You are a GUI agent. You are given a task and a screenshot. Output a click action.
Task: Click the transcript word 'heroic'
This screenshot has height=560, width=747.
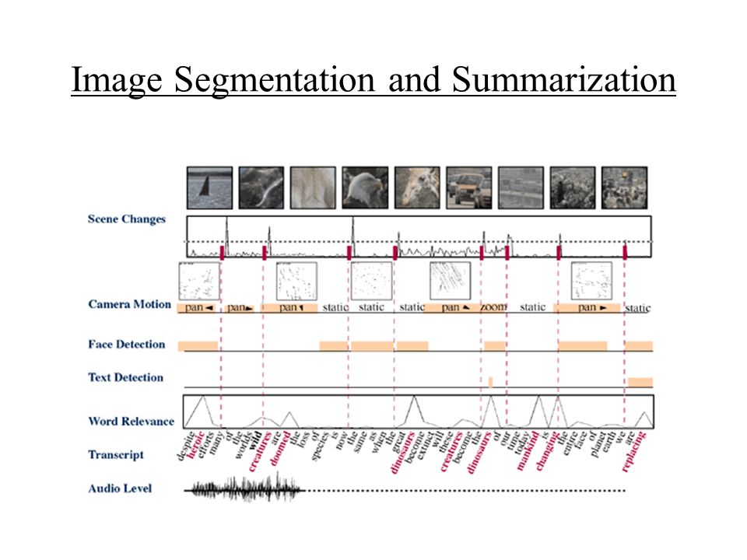coord(196,444)
